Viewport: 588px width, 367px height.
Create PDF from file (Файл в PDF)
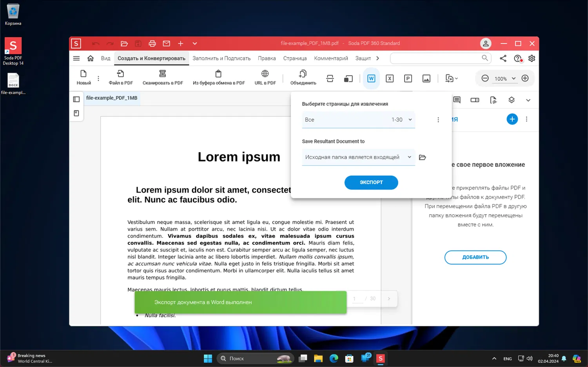tap(121, 77)
